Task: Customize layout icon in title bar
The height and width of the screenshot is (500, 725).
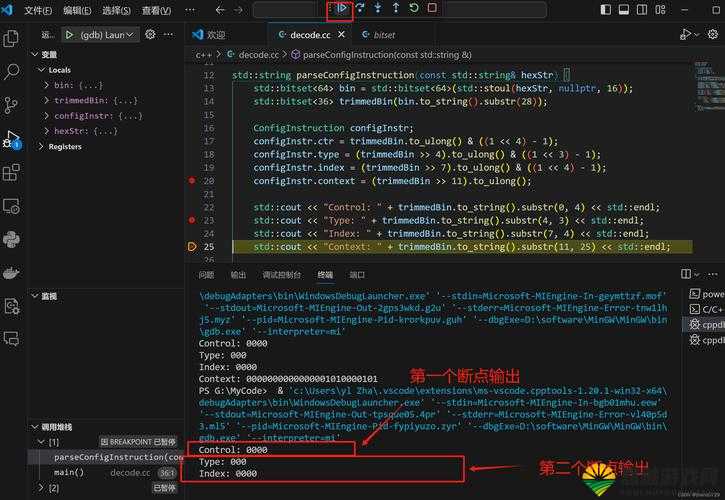Action: [660, 10]
